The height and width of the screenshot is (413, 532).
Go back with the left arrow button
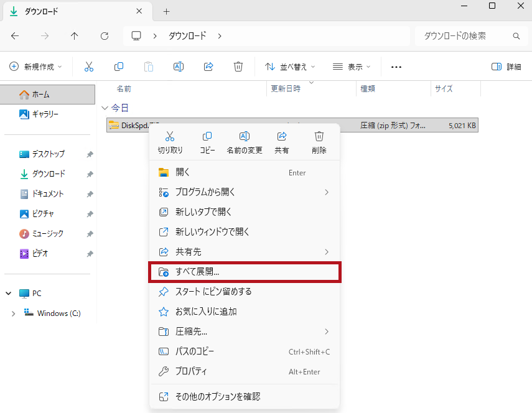(15, 36)
